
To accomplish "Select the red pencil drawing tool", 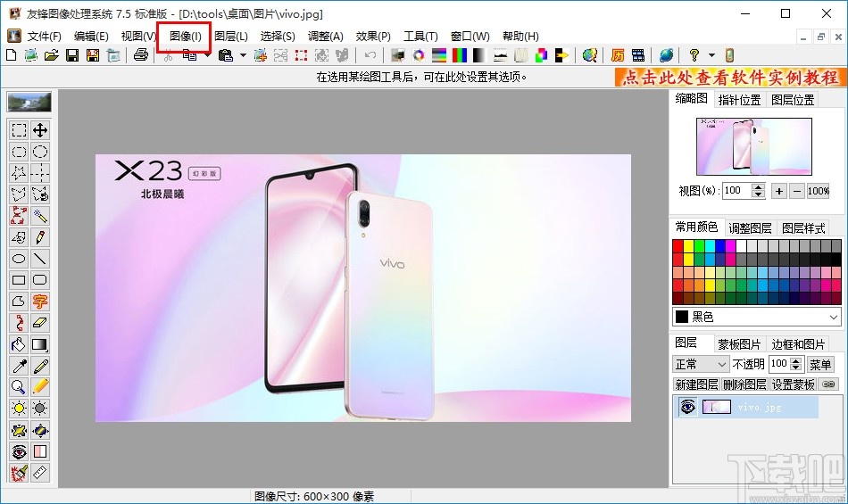I will click(40, 237).
